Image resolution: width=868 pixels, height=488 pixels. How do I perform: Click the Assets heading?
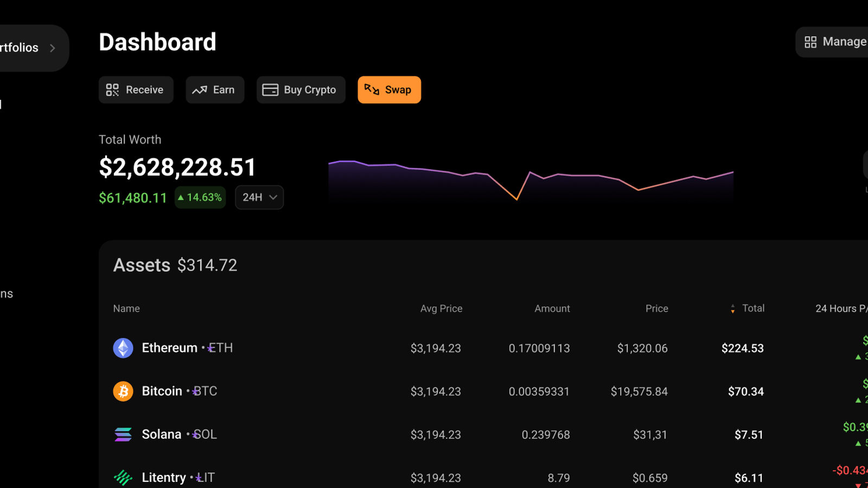click(142, 265)
